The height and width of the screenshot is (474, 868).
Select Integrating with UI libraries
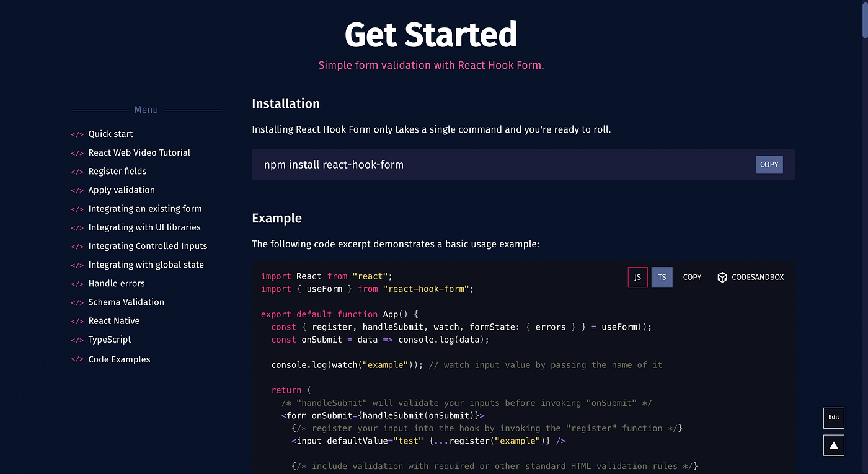click(x=144, y=227)
